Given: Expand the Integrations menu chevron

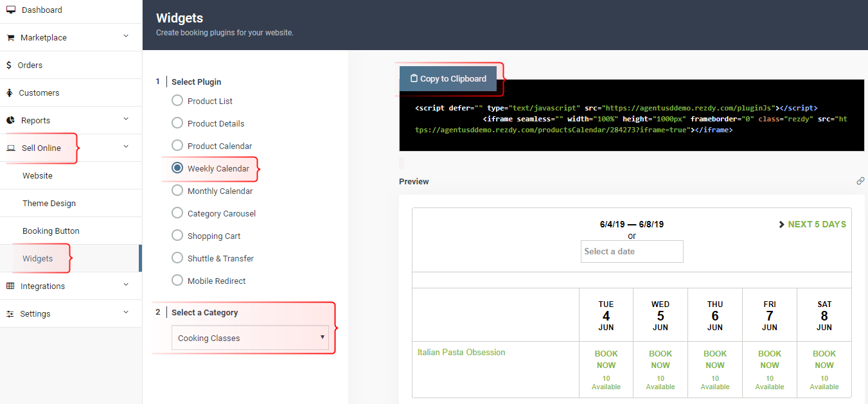Looking at the screenshot, I should click(126, 285).
